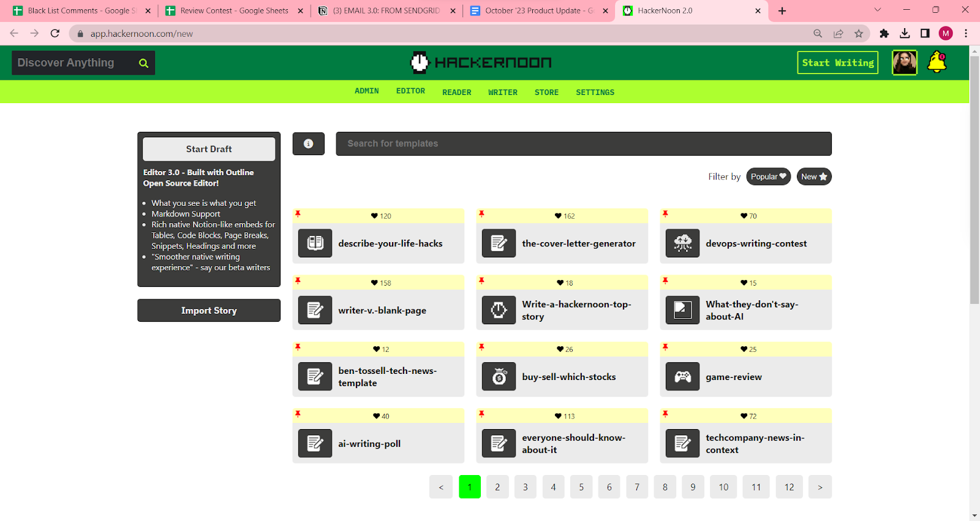Go to pagination page 7
980x521 pixels.
click(x=637, y=487)
